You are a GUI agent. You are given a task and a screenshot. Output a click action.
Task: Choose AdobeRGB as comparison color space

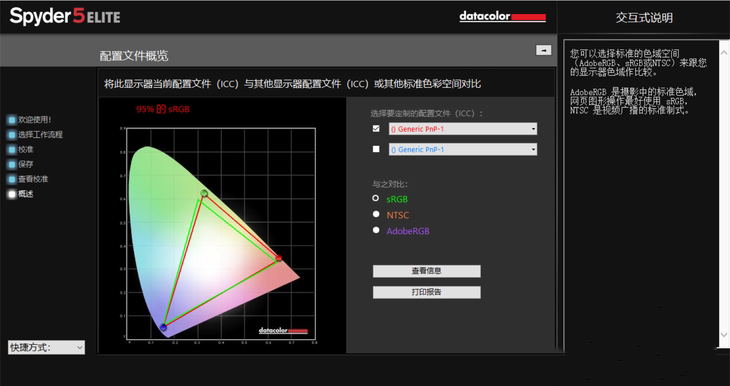(x=376, y=230)
